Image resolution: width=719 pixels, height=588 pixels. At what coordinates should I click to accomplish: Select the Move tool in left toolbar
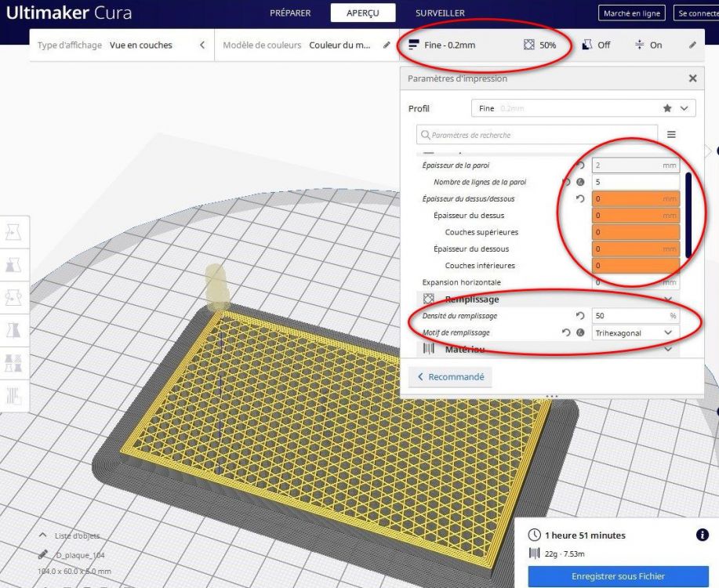13,232
